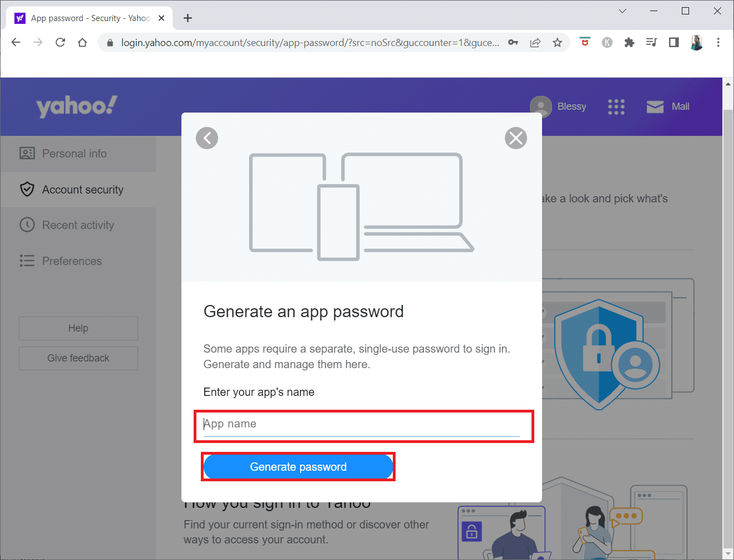Screen dimensions: 734x560
Task: Open the Preferences list icon
Action: [27, 261]
